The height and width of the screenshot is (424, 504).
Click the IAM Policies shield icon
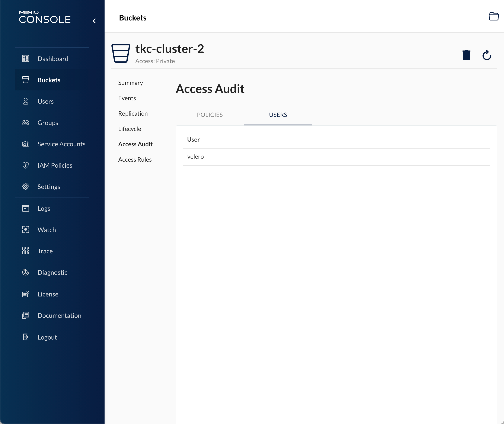tap(25, 165)
